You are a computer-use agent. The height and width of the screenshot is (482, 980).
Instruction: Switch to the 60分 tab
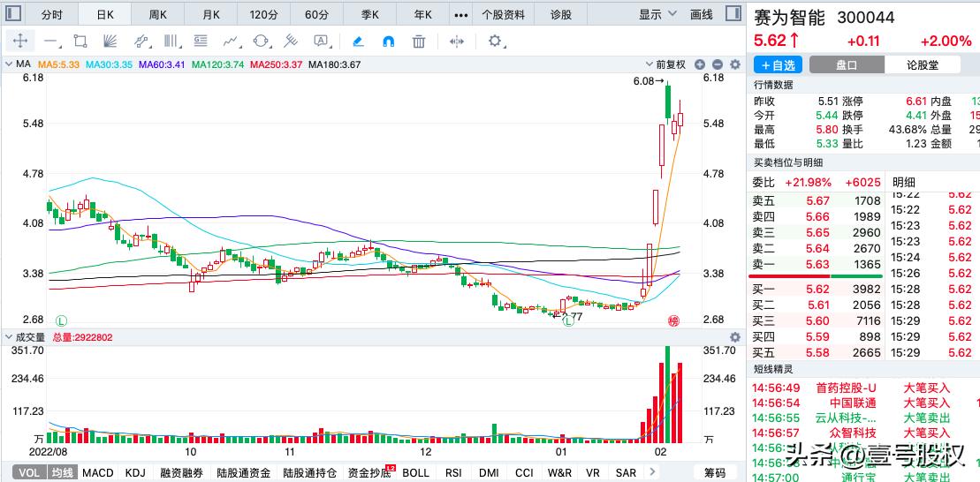tap(317, 14)
